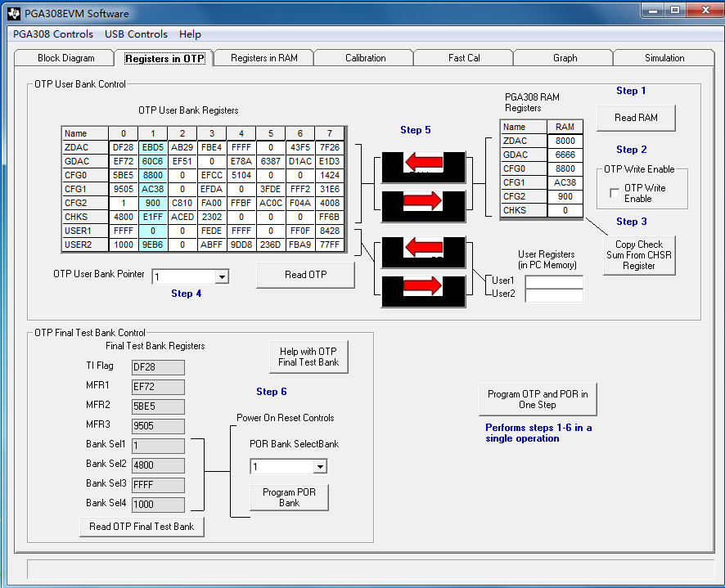Screen dimensions: 725x588
Task: Click the top left-pointing red arrow button
Action: (x=424, y=164)
